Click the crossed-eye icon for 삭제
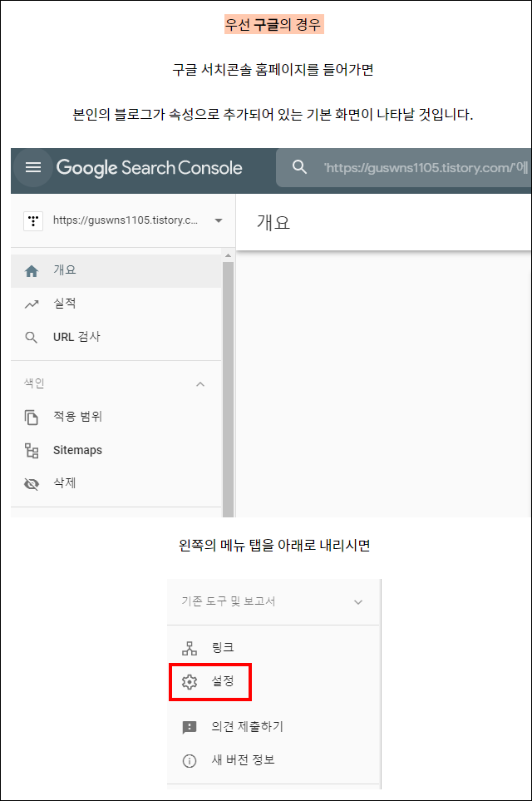 click(x=32, y=484)
